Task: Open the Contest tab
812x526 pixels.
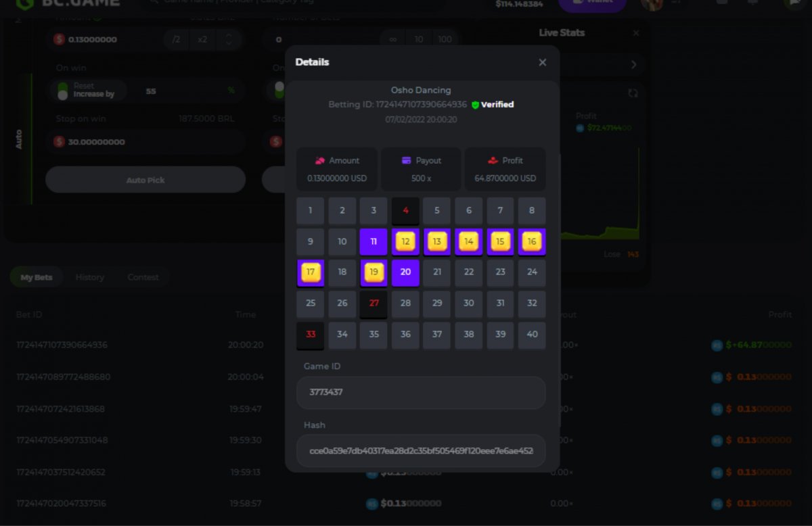Action: (x=143, y=277)
